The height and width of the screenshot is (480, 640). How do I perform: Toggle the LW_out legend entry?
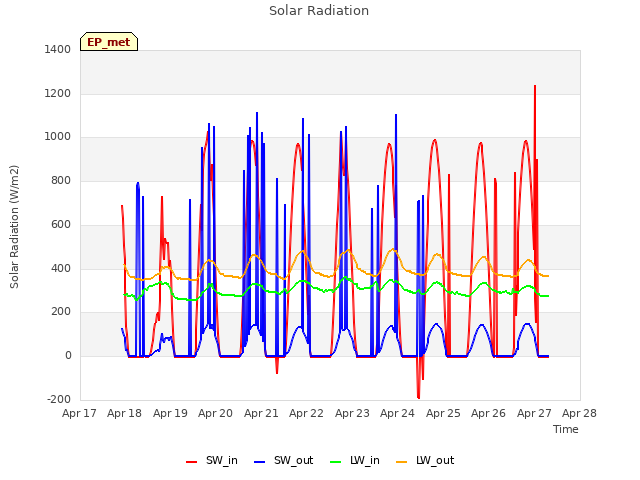click(x=425, y=460)
